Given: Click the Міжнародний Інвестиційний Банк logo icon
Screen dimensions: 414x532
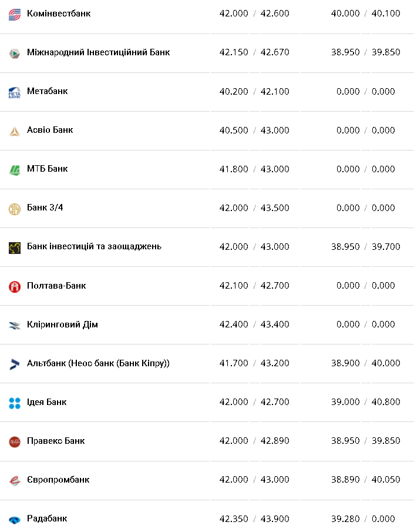Looking at the screenshot, I should coord(15,53).
